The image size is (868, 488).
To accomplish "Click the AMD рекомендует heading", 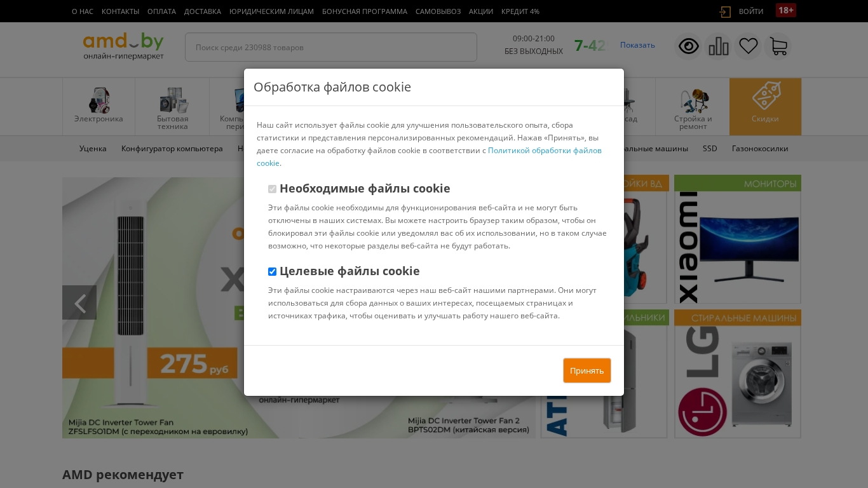I will pyautogui.click(x=123, y=475).
